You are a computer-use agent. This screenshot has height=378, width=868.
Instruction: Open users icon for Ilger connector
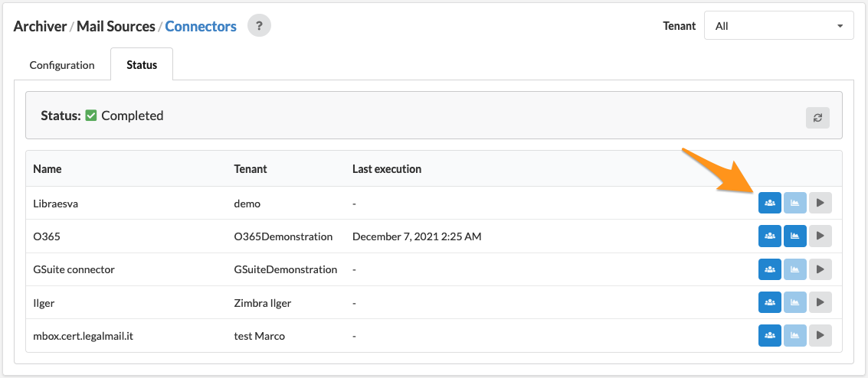(769, 302)
